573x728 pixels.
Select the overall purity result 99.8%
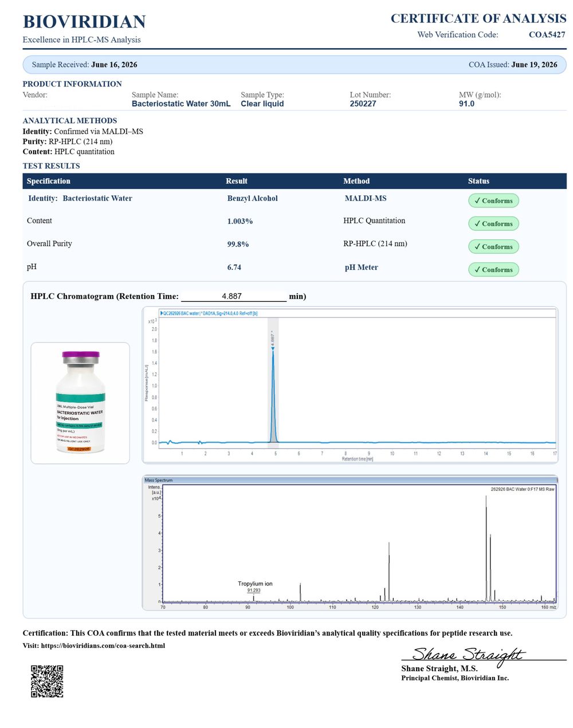pos(238,244)
